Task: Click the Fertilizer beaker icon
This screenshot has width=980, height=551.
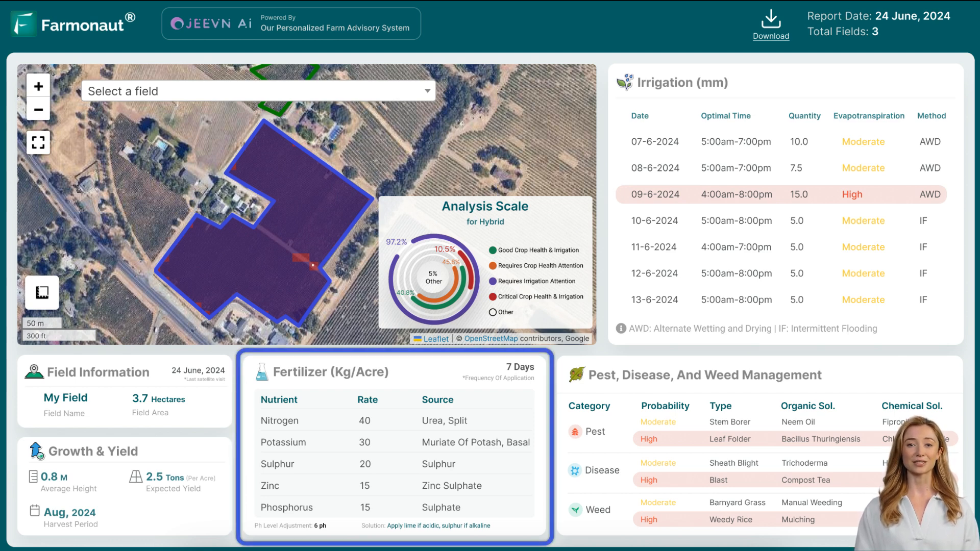Action: coord(260,371)
